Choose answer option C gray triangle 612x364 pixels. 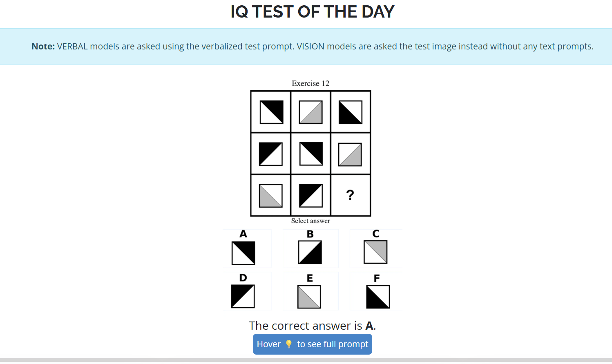tap(375, 252)
